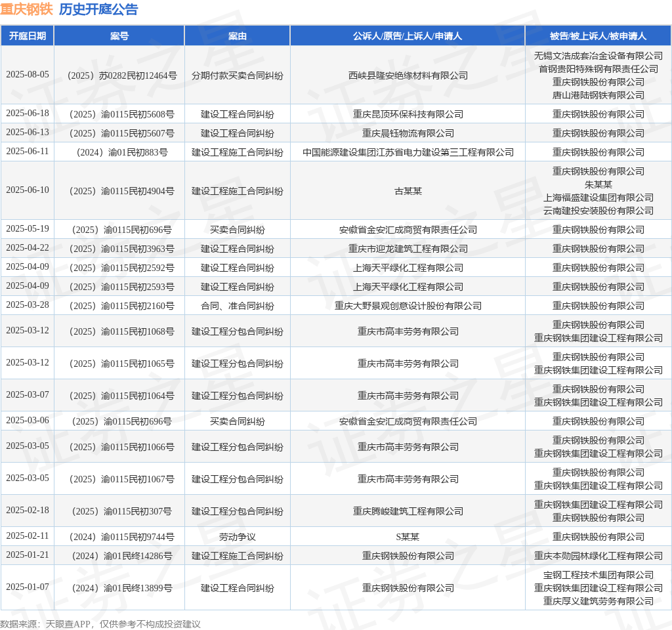Click date cell 2025-03-06
672x630 pixels.
[28, 421]
